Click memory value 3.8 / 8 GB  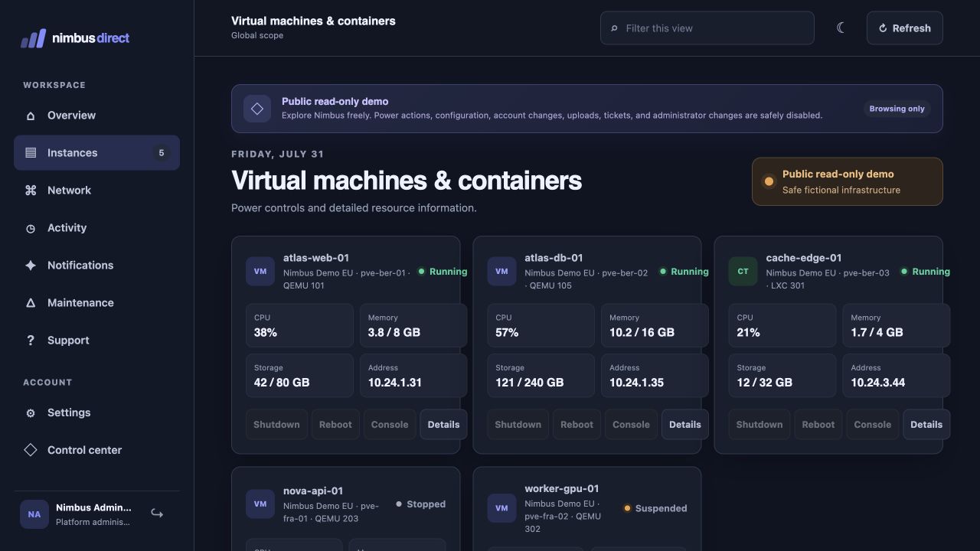(x=394, y=333)
